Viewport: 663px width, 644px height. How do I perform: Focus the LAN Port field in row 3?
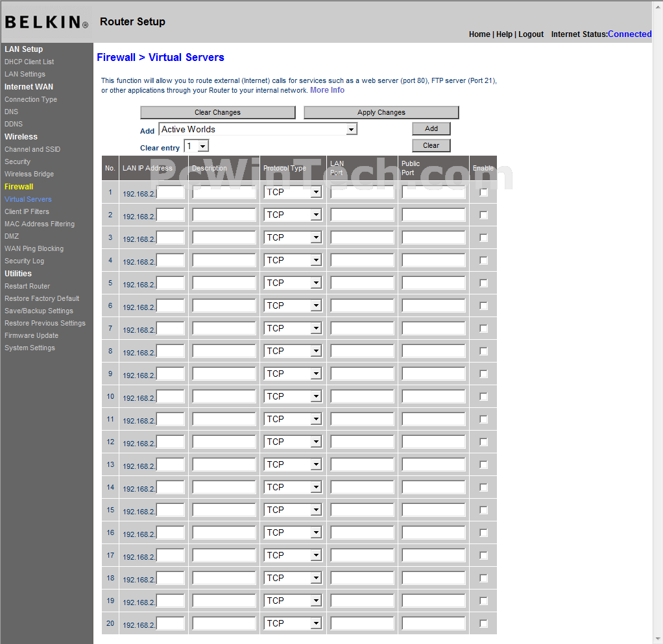363,238
